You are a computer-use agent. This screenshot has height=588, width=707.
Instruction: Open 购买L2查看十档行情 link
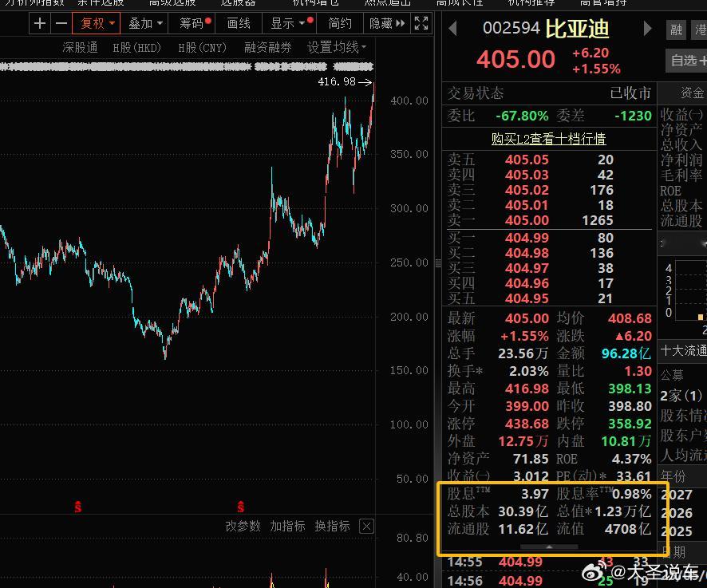[548, 139]
